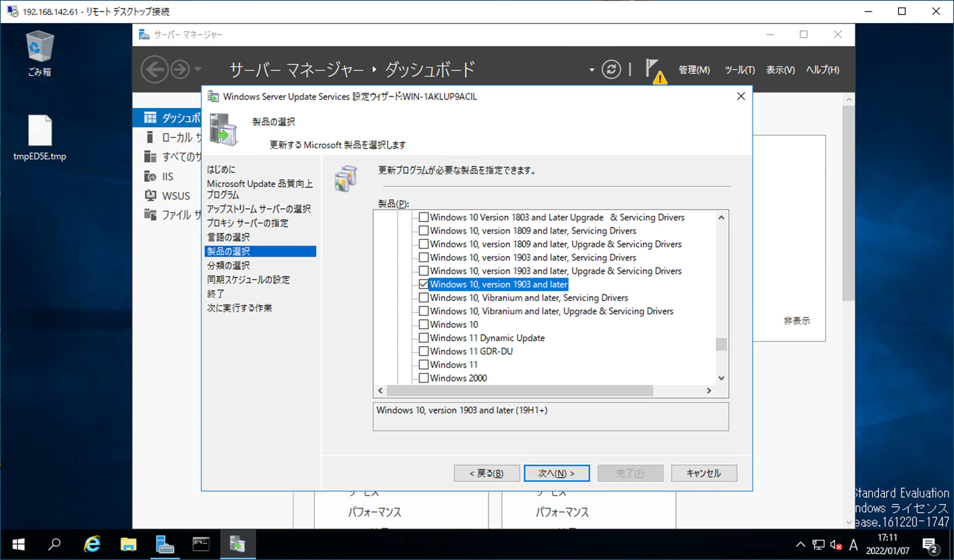Check Windows 10, Vibranium and later, Upgrade & Servicing Drivers
This screenshot has height=560, width=954.
[424, 311]
